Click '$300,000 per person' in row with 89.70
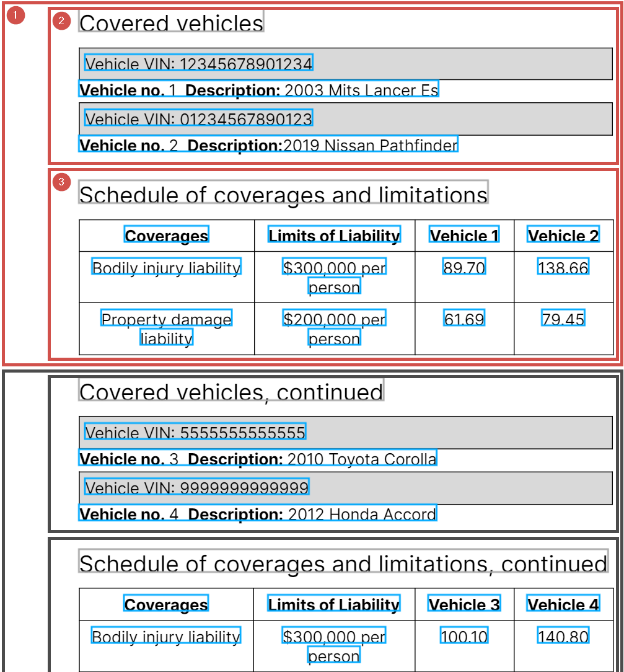The width and height of the screenshot is (624, 672). click(335, 276)
